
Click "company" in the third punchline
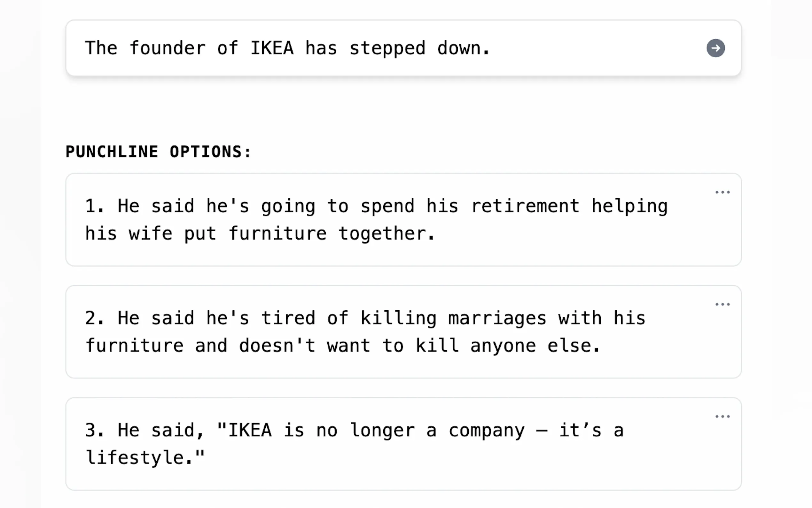pyautogui.click(x=486, y=430)
